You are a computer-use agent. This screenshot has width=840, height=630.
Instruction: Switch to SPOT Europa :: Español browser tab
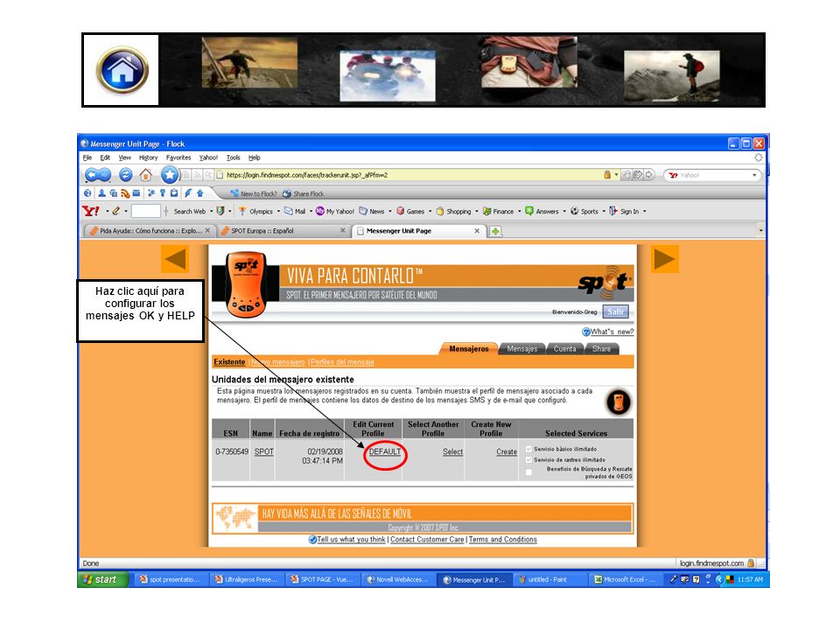pyautogui.click(x=283, y=231)
